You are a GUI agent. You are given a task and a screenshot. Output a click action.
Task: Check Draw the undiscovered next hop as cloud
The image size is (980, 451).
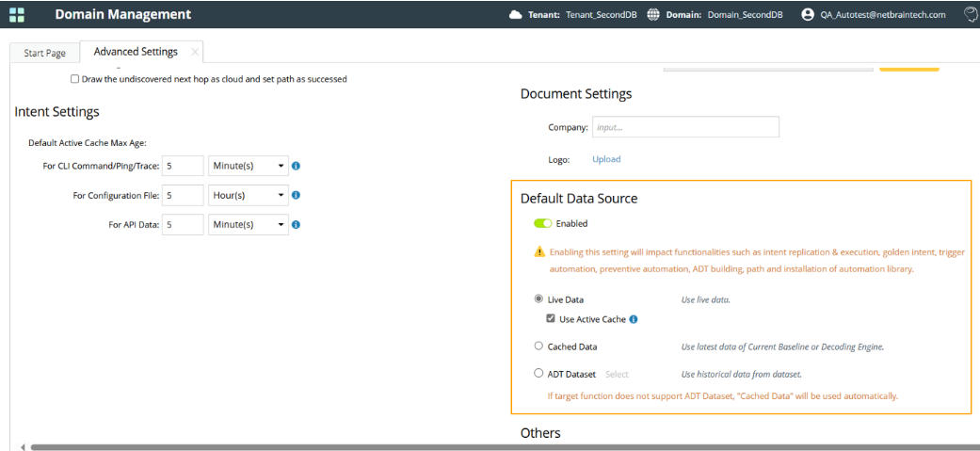[75, 79]
